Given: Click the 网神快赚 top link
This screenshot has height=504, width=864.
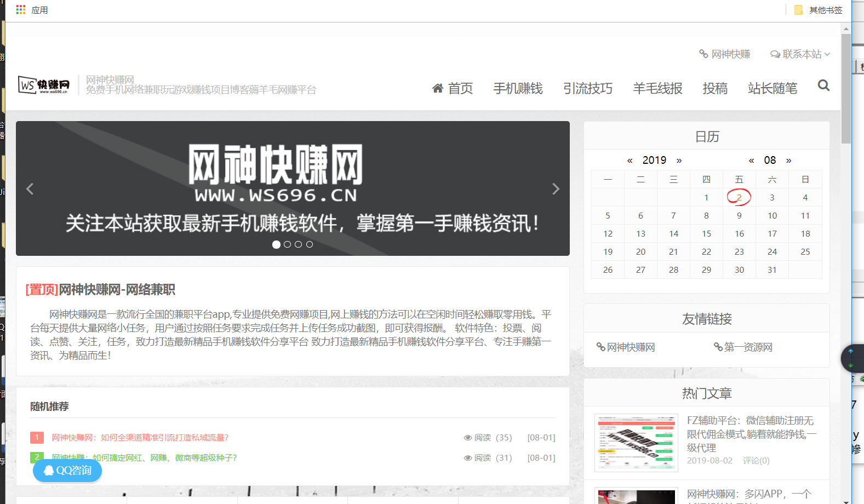Looking at the screenshot, I should 725,54.
